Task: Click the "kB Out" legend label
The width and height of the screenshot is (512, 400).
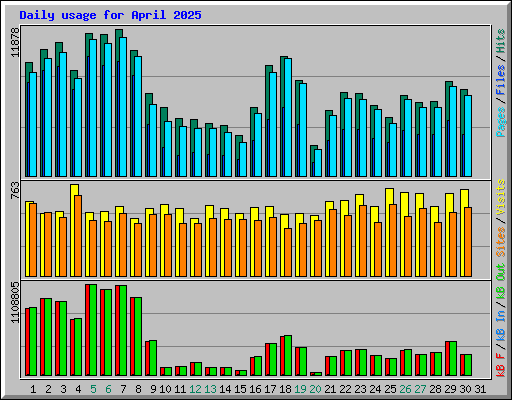Action: pos(501,282)
